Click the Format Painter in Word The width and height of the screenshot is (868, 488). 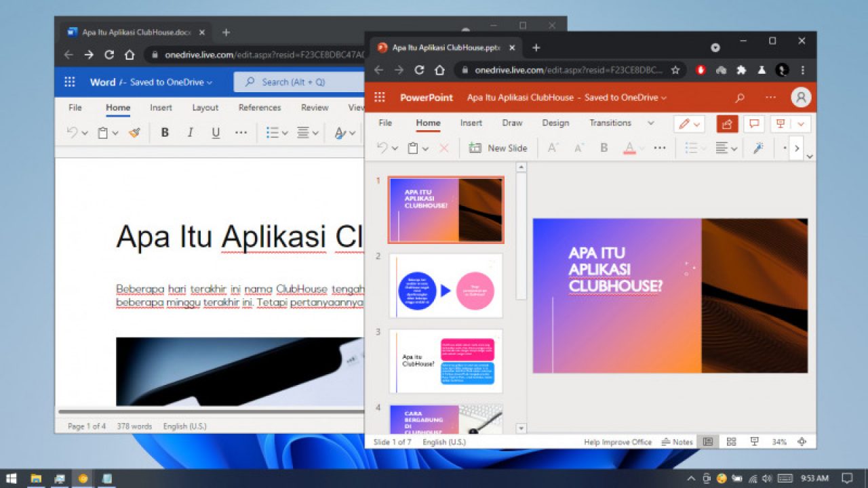pyautogui.click(x=134, y=133)
